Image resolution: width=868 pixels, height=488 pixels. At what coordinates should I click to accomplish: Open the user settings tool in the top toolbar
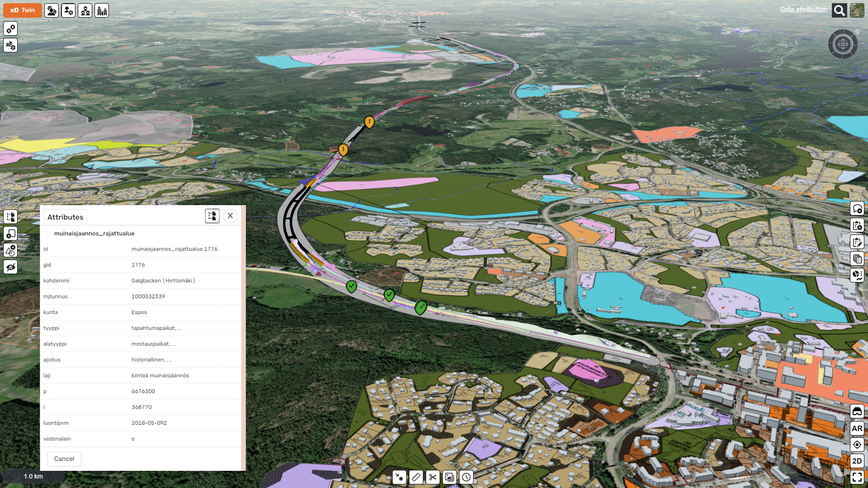(x=68, y=10)
